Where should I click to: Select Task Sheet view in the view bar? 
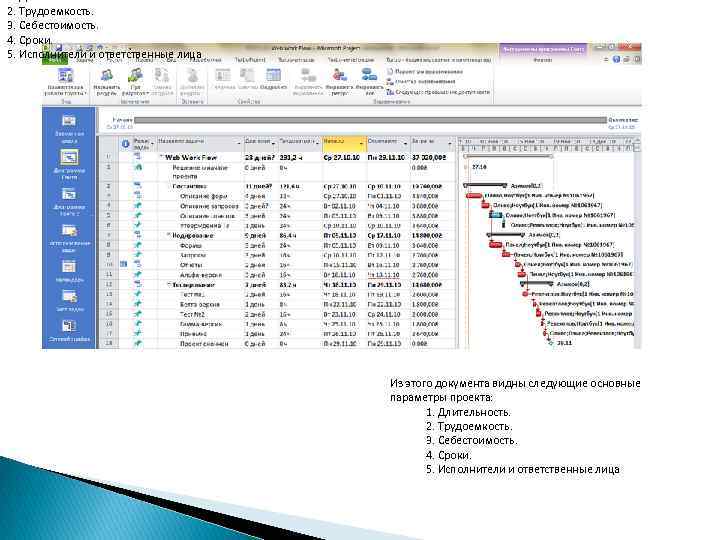[x=69, y=296]
